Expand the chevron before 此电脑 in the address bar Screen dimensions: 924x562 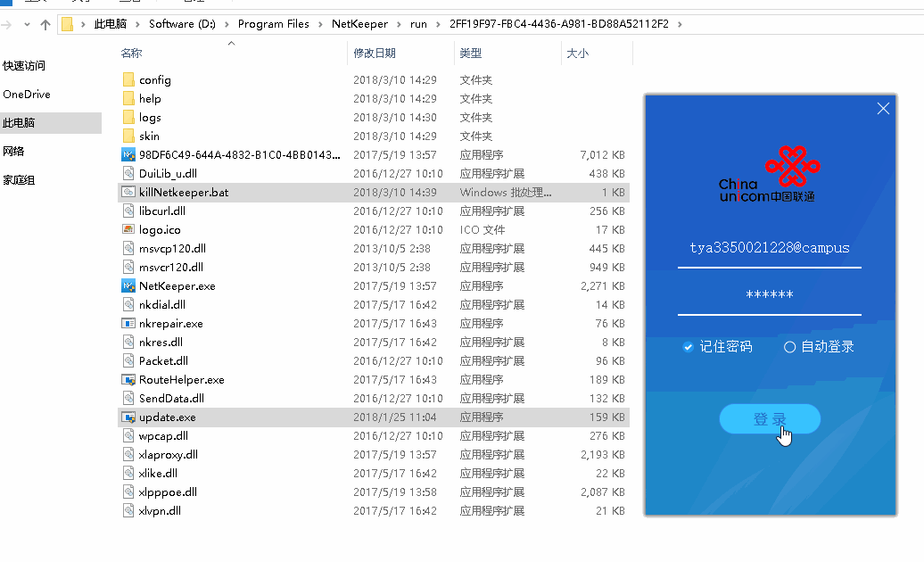tap(83, 24)
